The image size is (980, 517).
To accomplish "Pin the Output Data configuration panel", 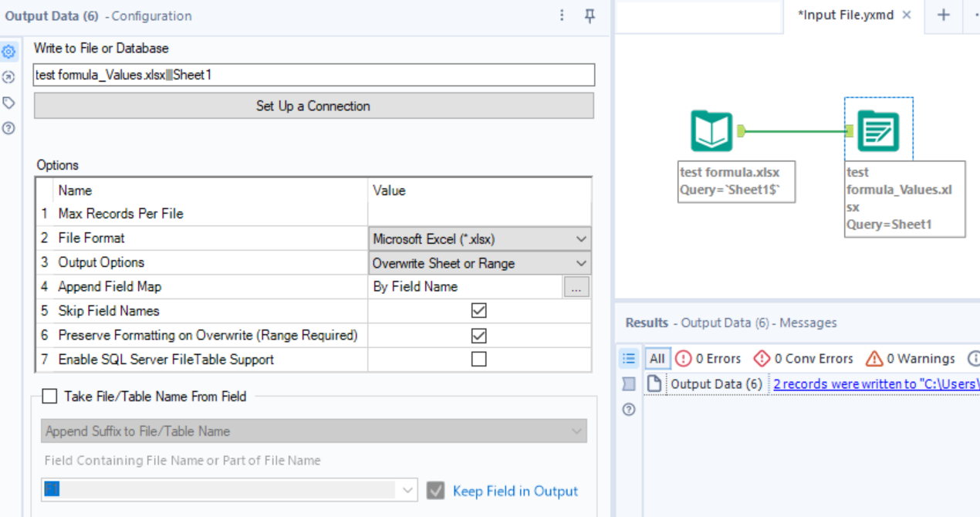I will pos(589,16).
